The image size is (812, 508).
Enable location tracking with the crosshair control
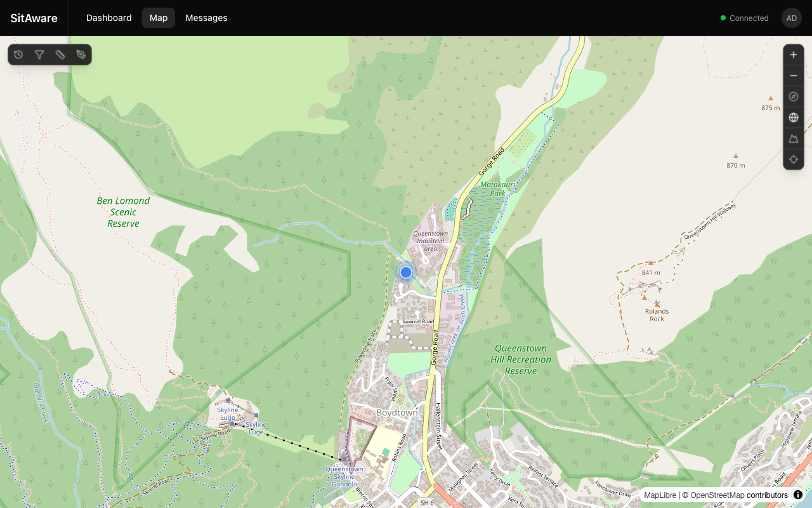click(793, 159)
